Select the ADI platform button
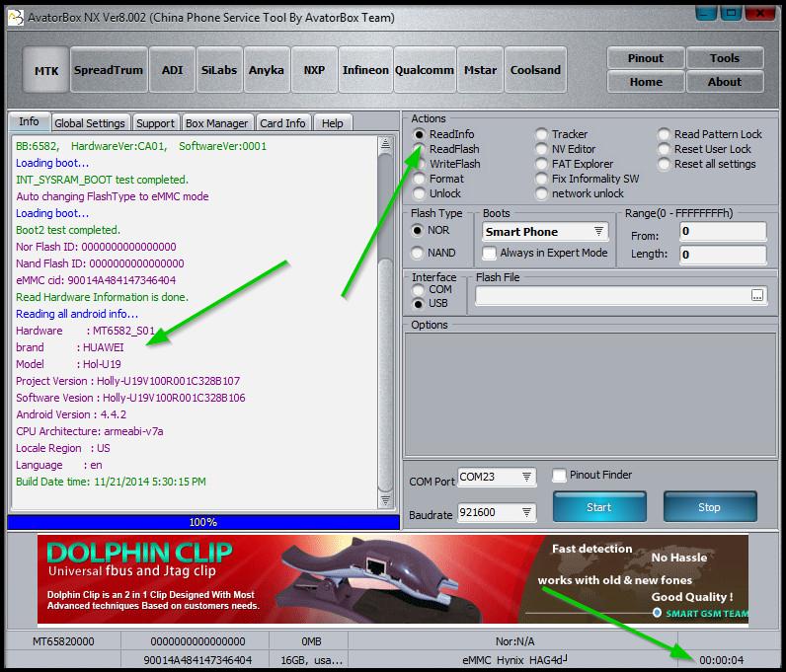 tap(172, 70)
